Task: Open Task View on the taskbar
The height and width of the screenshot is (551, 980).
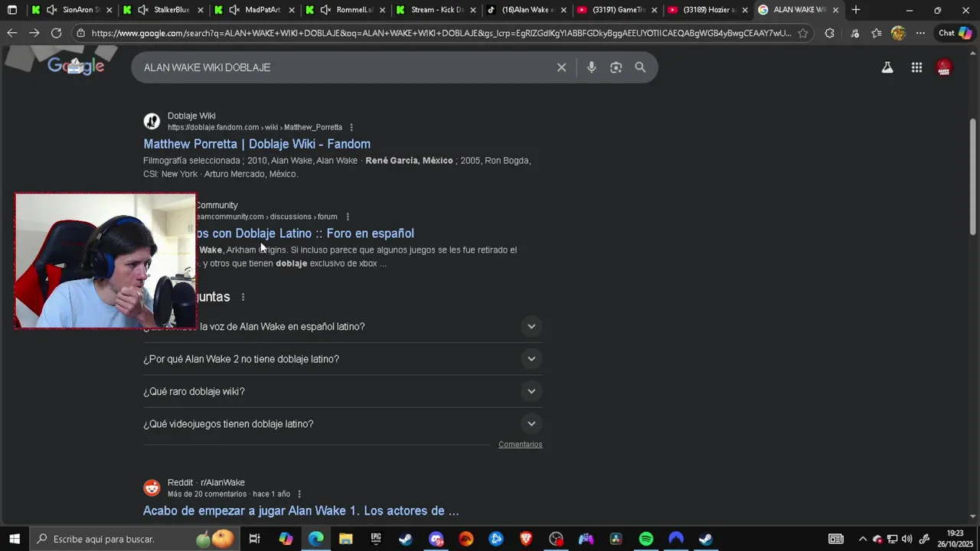Action: (254, 539)
